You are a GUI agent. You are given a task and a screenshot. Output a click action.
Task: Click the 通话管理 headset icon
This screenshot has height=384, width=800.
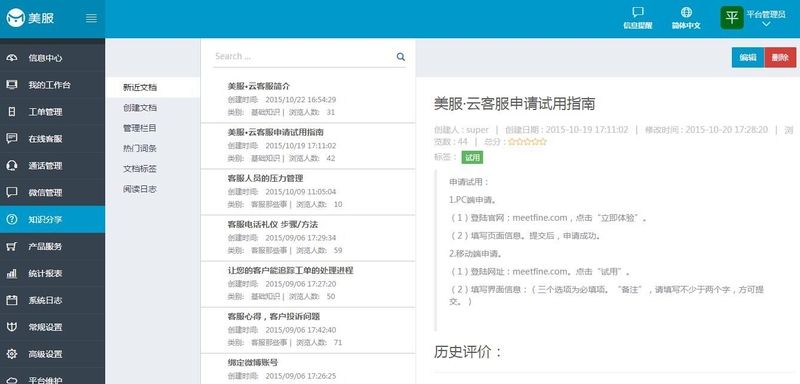(x=12, y=166)
